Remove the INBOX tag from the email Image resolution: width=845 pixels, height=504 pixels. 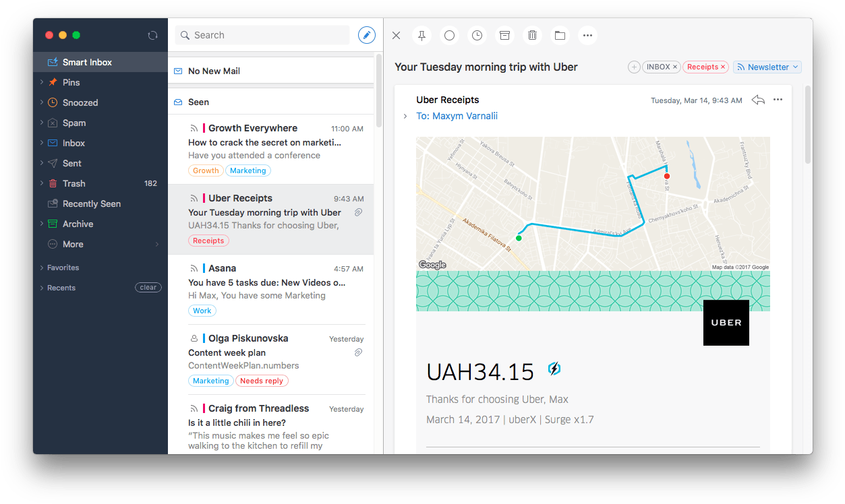[x=674, y=67]
